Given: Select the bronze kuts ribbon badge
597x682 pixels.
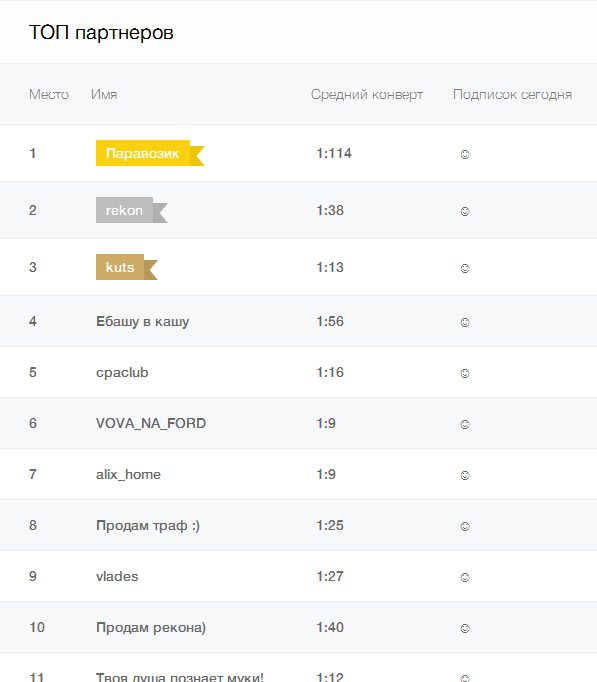Looking at the screenshot, I should (x=127, y=267).
